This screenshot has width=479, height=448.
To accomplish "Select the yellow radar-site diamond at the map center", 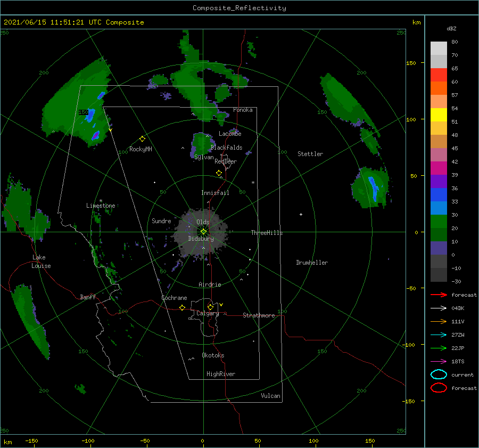I will coord(203,232).
